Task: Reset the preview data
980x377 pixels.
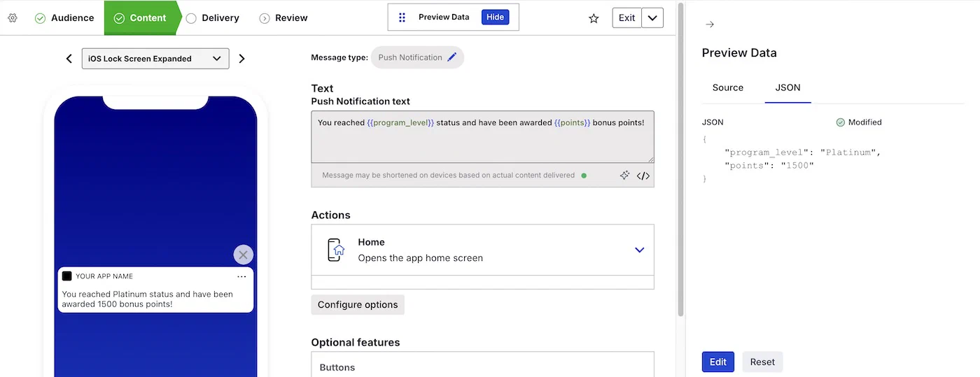Action: coord(762,362)
